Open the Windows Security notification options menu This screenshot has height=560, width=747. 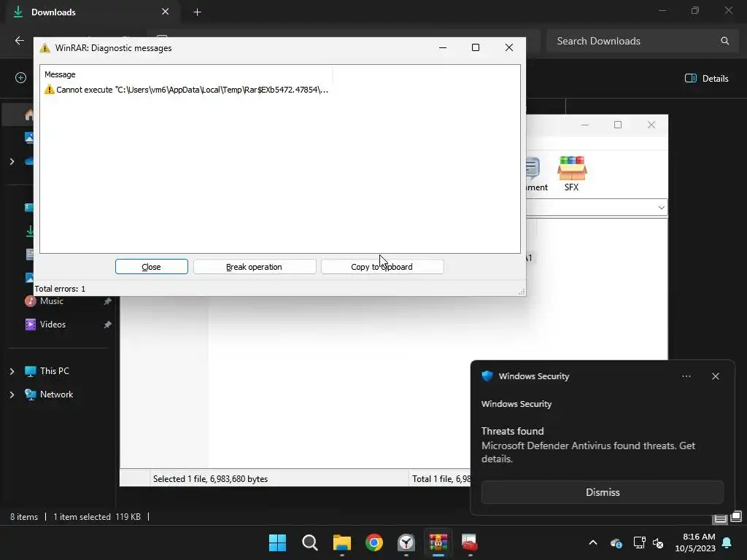pyautogui.click(x=686, y=376)
